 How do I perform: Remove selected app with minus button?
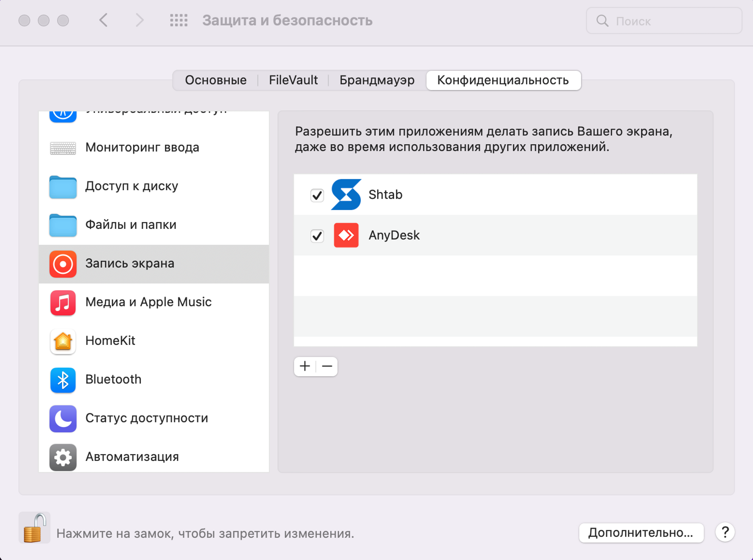click(x=327, y=366)
